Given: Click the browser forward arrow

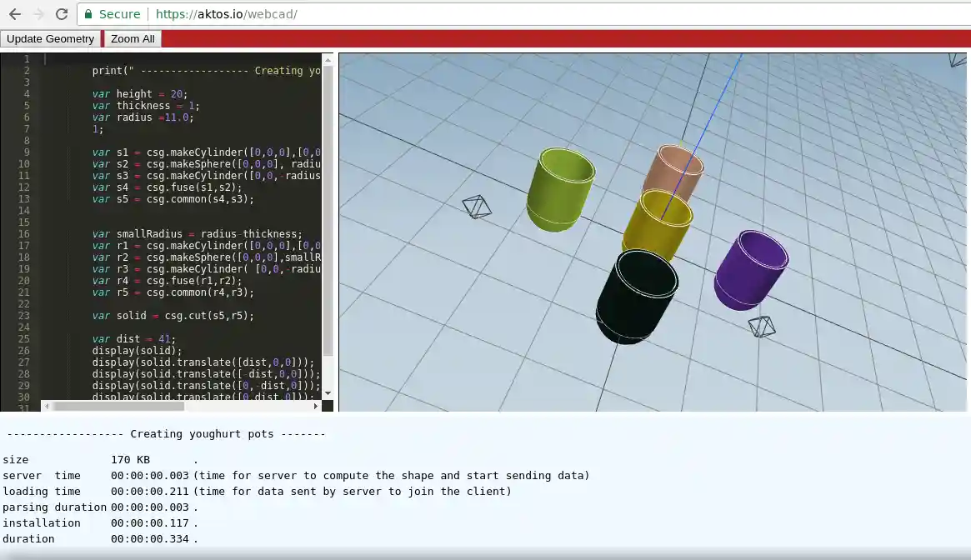Looking at the screenshot, I should 38,14.
